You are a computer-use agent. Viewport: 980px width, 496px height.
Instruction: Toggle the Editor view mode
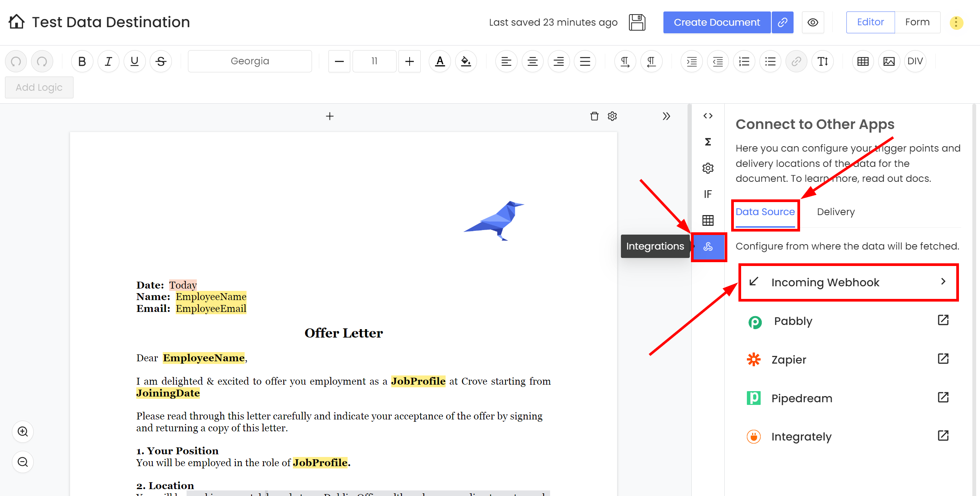tap(870, 22)
